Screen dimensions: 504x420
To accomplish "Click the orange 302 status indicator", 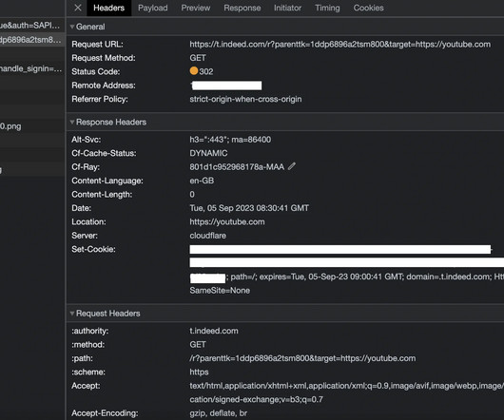I will (194, 71).
